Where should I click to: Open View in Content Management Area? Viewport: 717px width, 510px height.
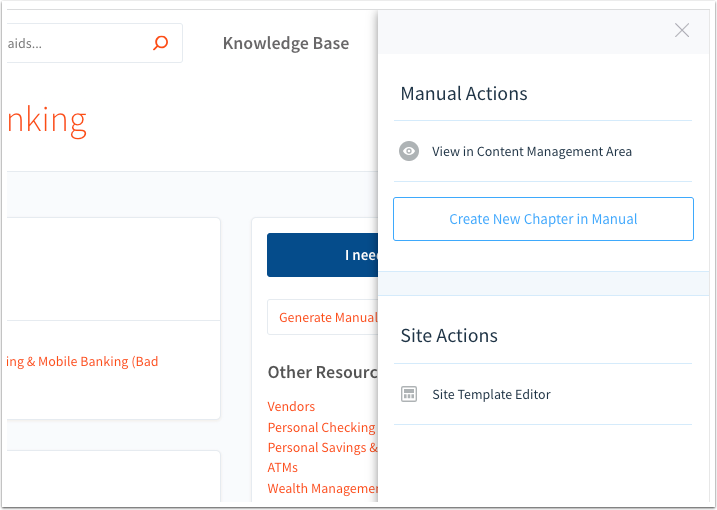tap(531, 152)
